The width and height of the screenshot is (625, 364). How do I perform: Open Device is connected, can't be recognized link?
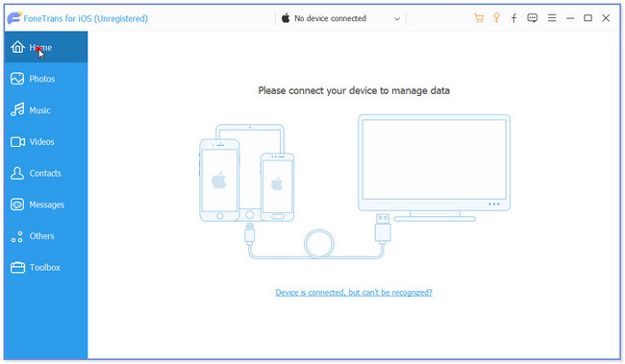click(x=354, y=292)
